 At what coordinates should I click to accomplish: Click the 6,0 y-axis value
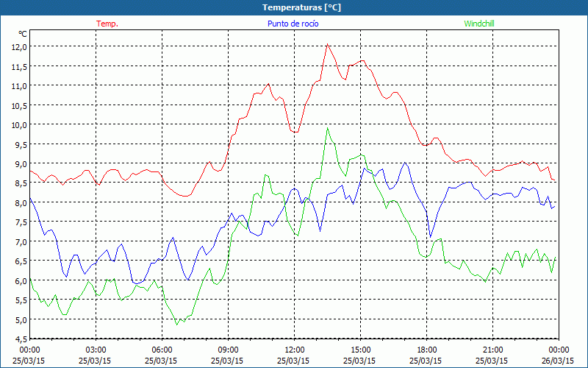point(21,280)
